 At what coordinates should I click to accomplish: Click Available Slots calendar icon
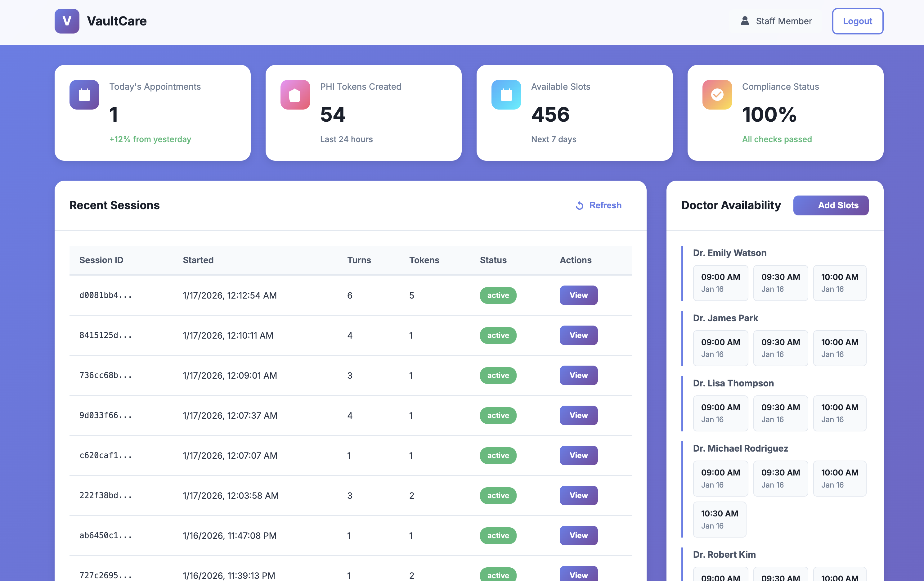tap(506, 94)
